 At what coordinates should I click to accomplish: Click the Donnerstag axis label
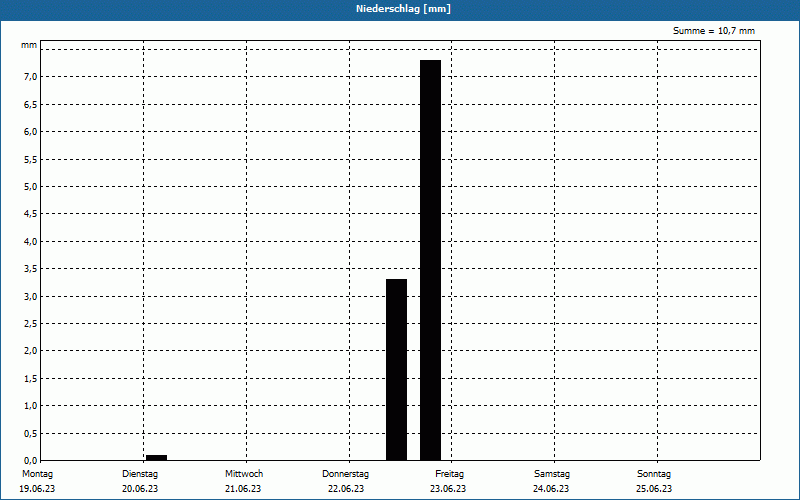[345, 474]
